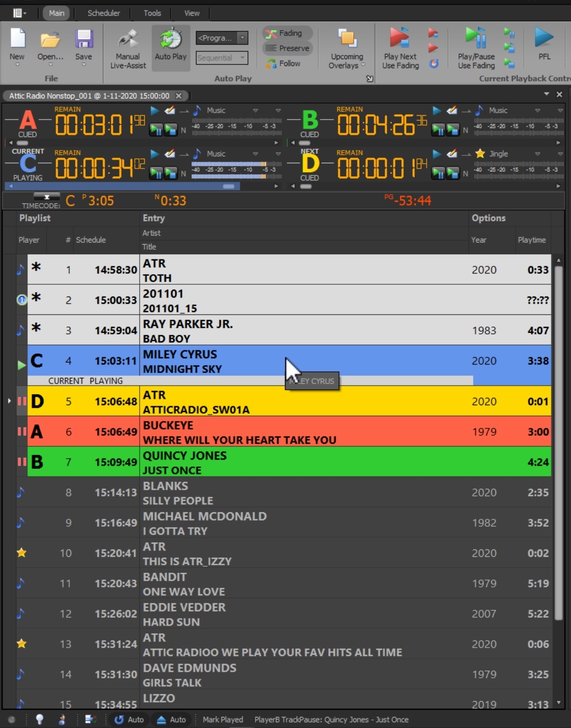The width and height of the screenshot is (571, 728).
Task: Toggle the Preserve option
Action: coord(289,48)
